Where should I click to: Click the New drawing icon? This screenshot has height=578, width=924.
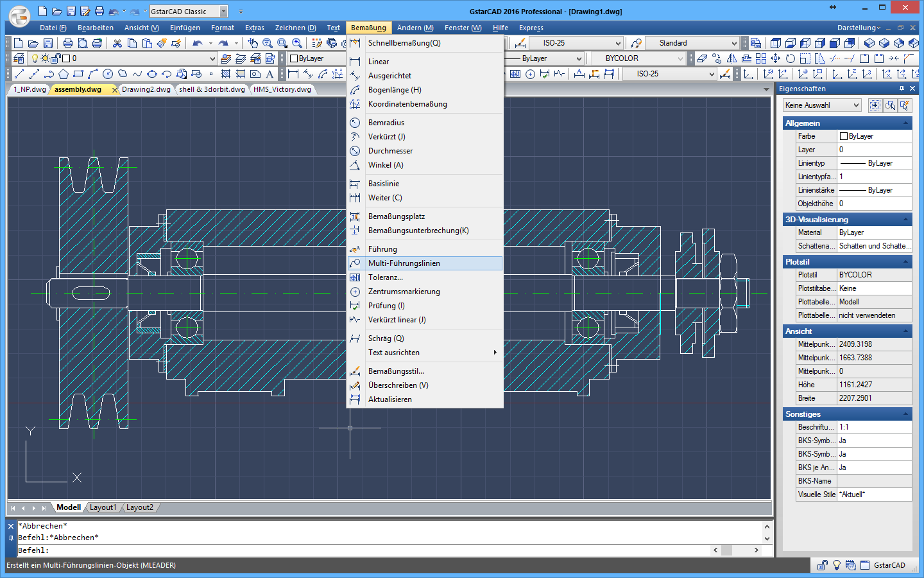point(18,43)
